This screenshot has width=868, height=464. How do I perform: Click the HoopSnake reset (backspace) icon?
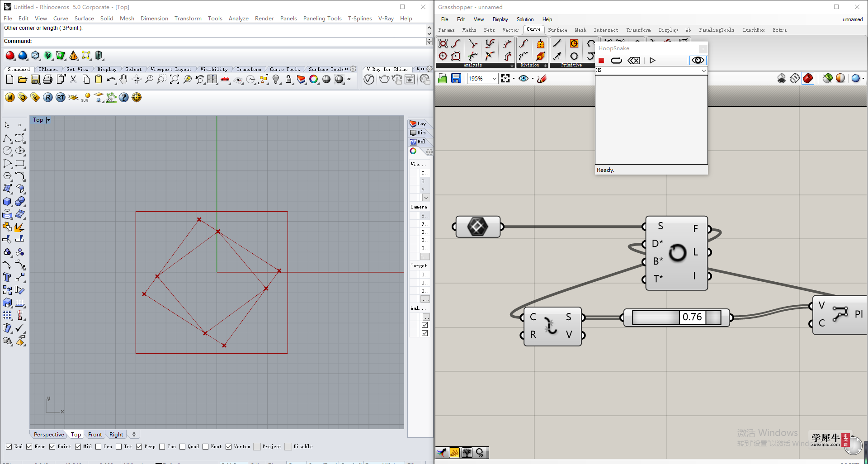click(634, 61)
